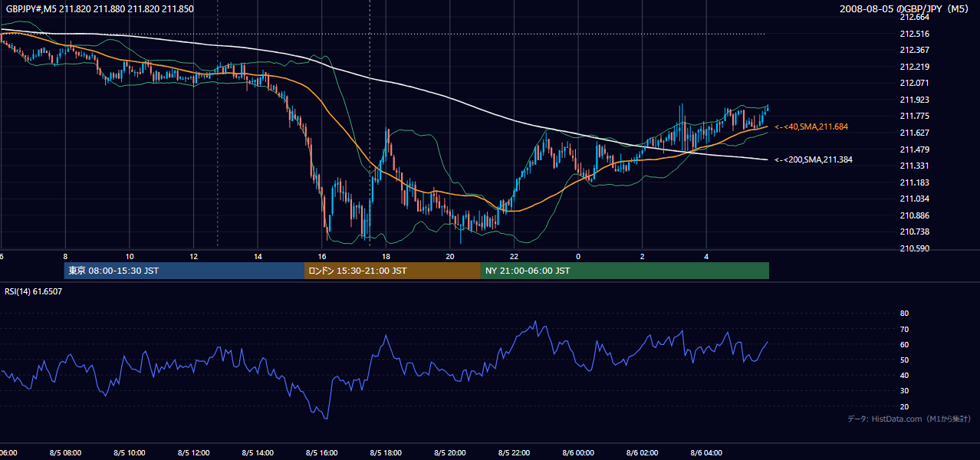
Task: Click hour label 4 under price chart
Action: click(x=706, y=256)
